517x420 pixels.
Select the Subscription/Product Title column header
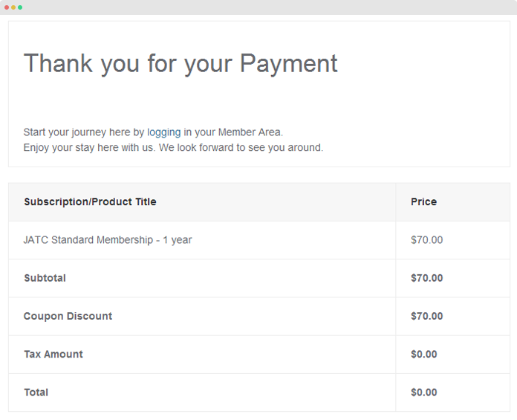(x=90, y=201)
